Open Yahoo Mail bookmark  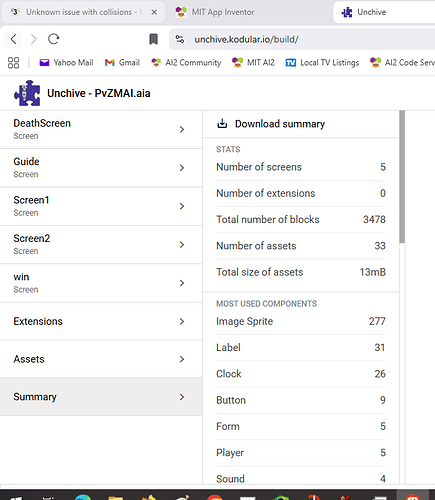[x=66, y=62]
